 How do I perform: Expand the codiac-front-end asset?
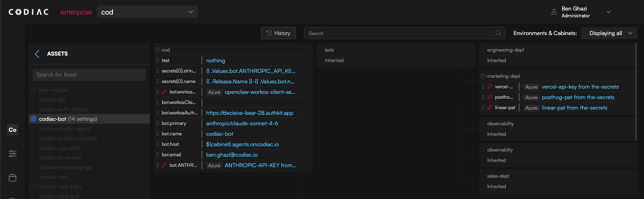34,158
